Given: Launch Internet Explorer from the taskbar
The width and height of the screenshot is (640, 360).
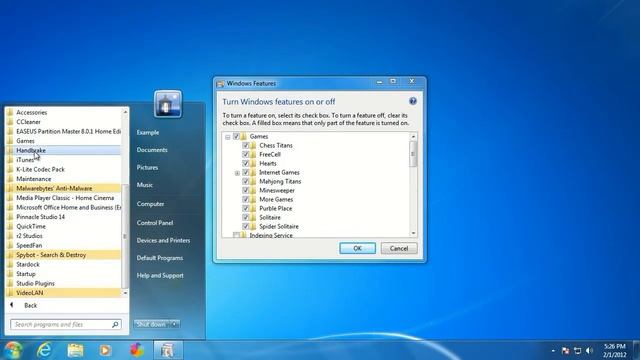Looking at the screenshot, I should tap(44, 350).
